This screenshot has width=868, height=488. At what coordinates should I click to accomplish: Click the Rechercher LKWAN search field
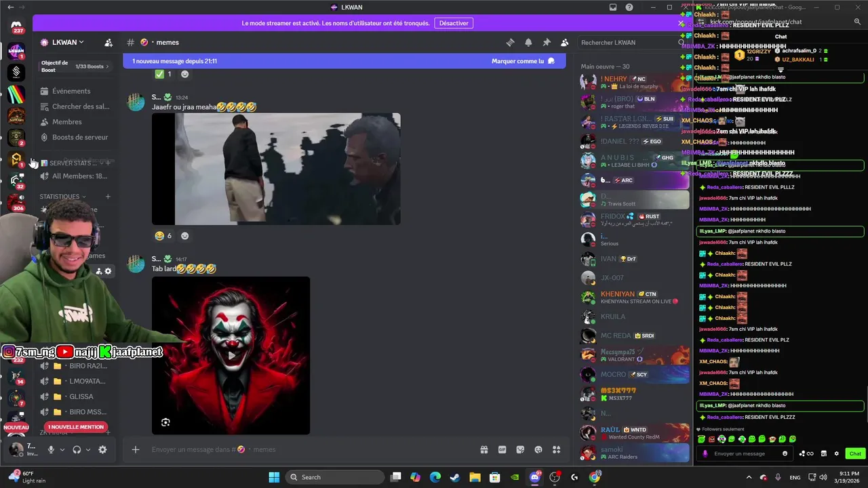click(631, 42)
